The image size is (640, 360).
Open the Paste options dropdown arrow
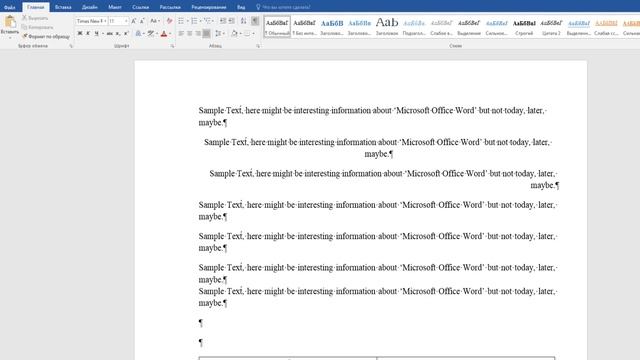click(x=10, y=37)
